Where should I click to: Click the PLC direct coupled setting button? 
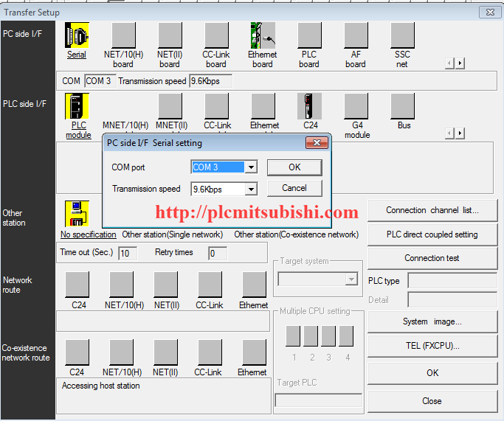pyautogui.click(x=432, y=234)
